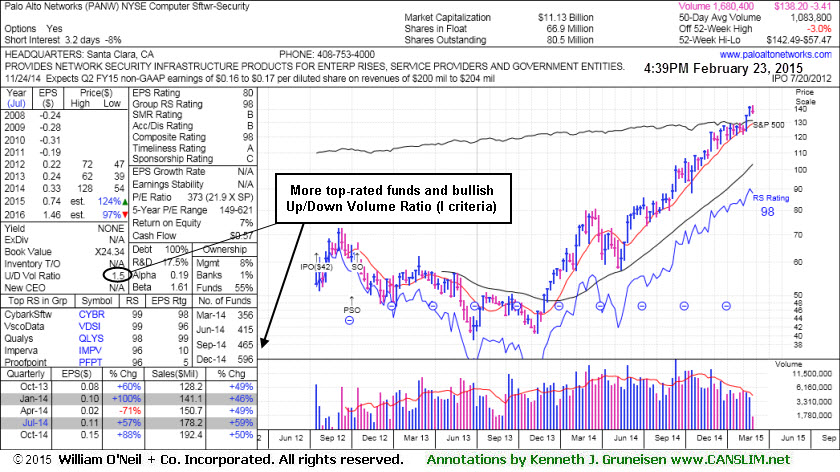This screenshot has width=840, height=472.
Task: Select the Book Value X24.34 entry
Action: (x=64, y=252)
